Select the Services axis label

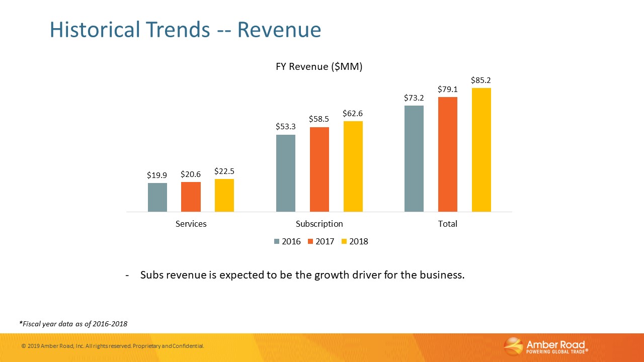[191, 224]
